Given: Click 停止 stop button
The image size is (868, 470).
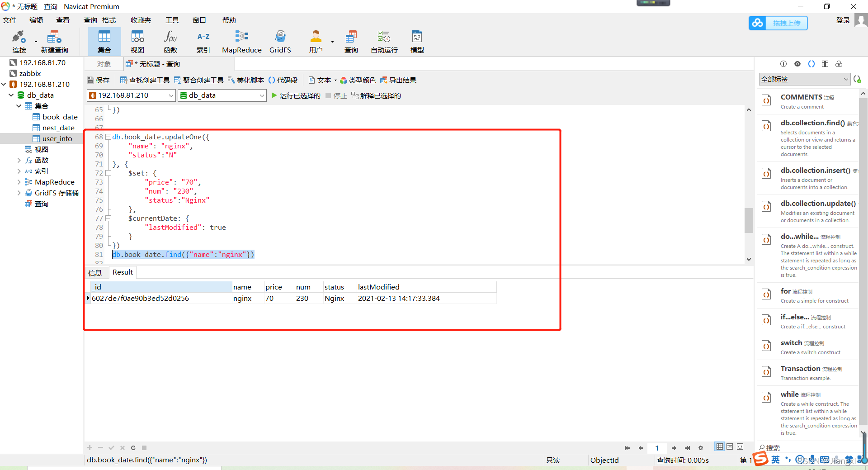Looking at the screenshot, I should tap(336, 95).
